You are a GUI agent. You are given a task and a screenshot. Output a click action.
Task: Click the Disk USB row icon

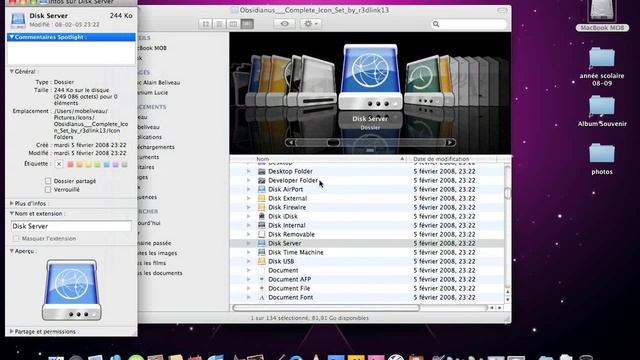tap(262, 261)
